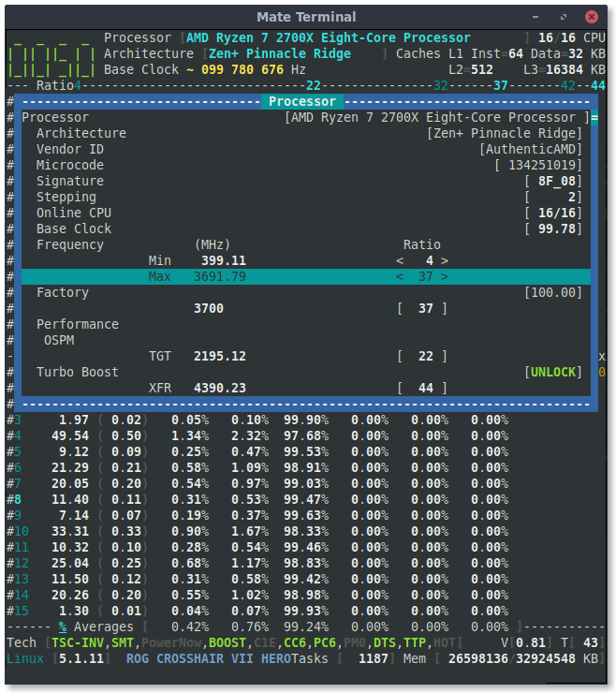The image size is (616, 693).
Task: Click the Min frequency 399.11 value
Action: [224, 260]
